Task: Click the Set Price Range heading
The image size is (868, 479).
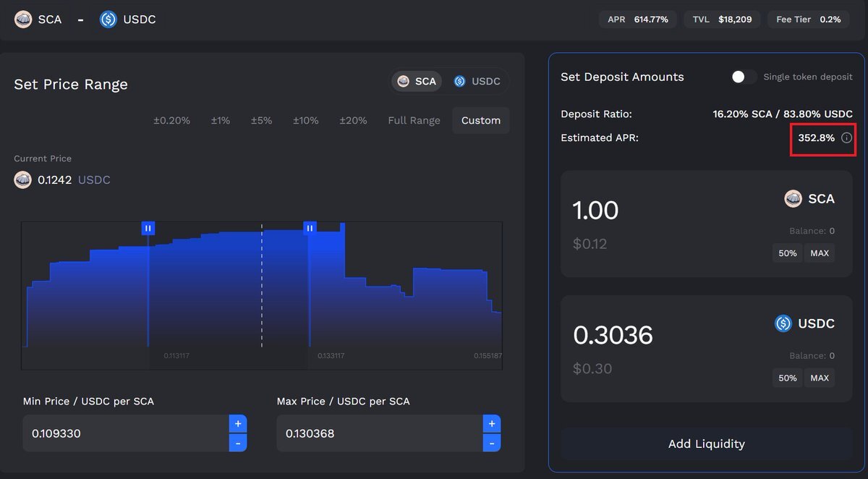Action: point(71,85)
